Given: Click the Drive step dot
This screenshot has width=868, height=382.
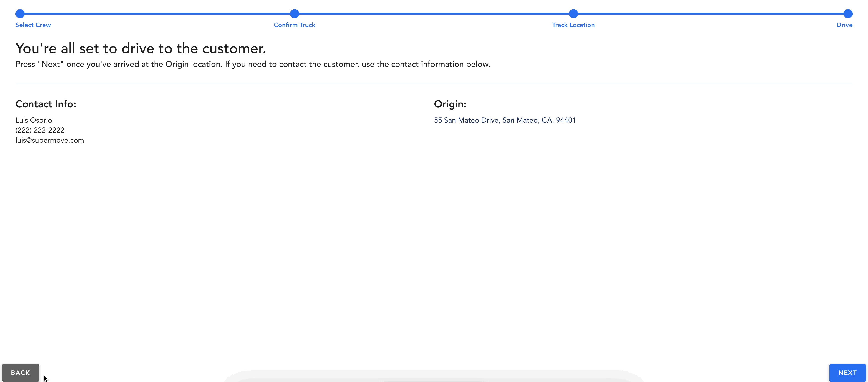Looking at the screenshot, I should click(x=848, y=14).
